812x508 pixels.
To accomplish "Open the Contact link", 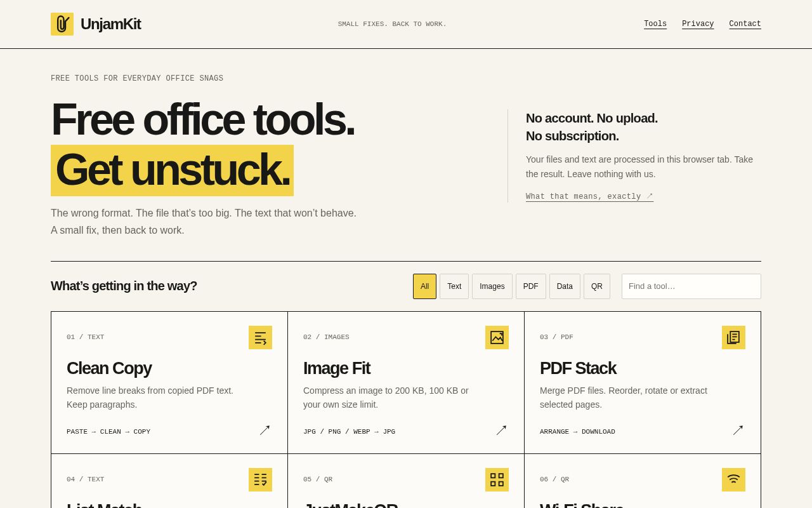I will [745, 24].
